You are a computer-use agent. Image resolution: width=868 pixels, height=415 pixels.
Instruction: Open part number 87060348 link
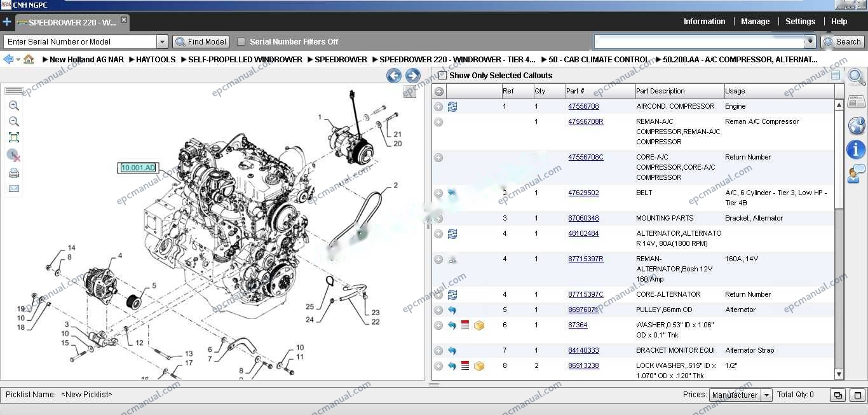pyautogui.click(x=583, y=218)
